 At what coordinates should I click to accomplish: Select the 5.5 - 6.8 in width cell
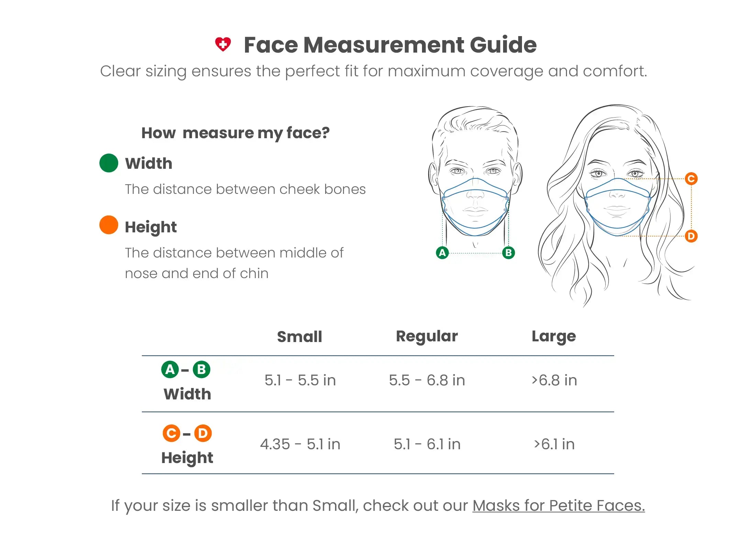click(x=427, y=380)
